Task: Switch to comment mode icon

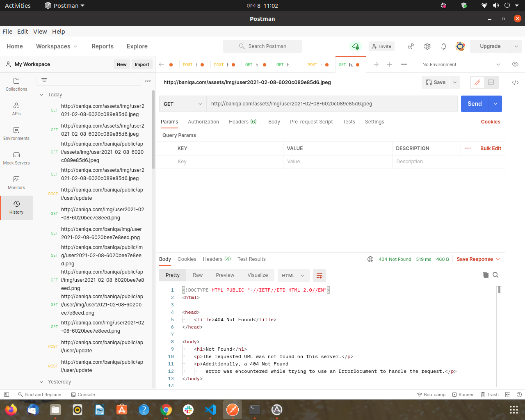Action: 491,82
